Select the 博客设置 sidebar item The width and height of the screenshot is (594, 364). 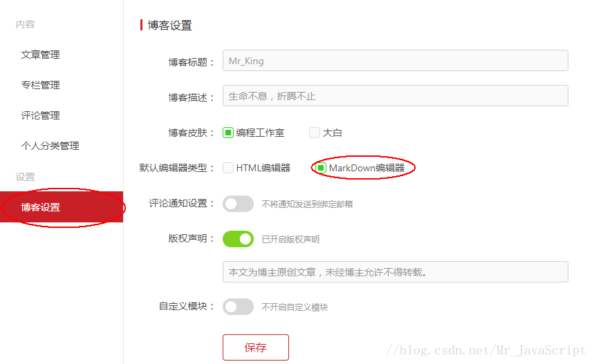[x=62, y=207]
